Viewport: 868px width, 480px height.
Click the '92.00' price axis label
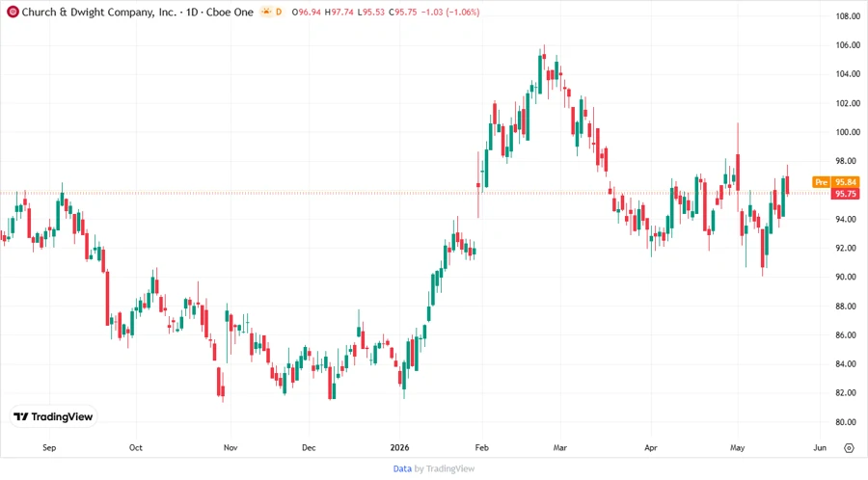pos(848,248)
